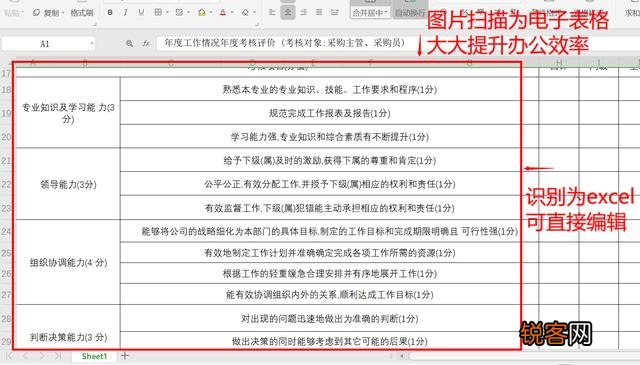The height and width of the screenshot is (365, 640).
Task: Switch to the Sheet1 tab
Action: pos(94,356)
